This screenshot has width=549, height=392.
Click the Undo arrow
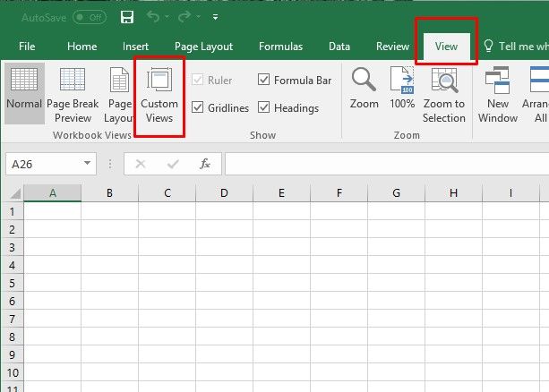pyautogui.click(x=152, y=17)
